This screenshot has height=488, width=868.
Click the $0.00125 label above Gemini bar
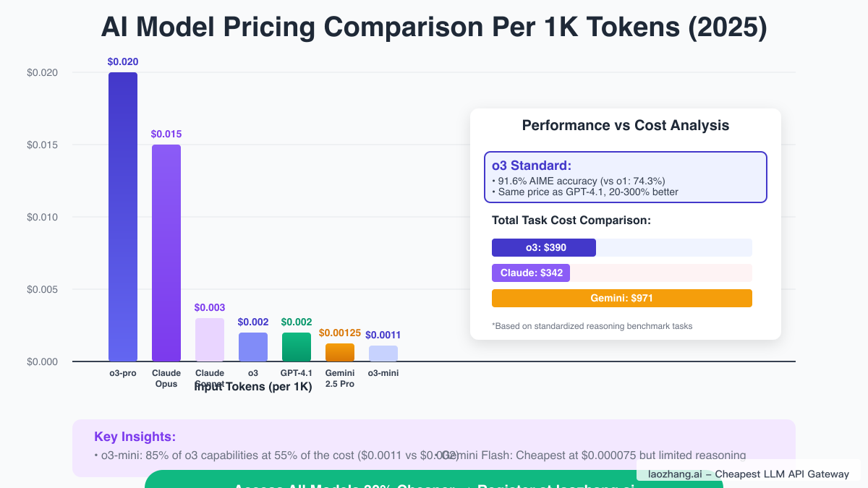[340, 333]
